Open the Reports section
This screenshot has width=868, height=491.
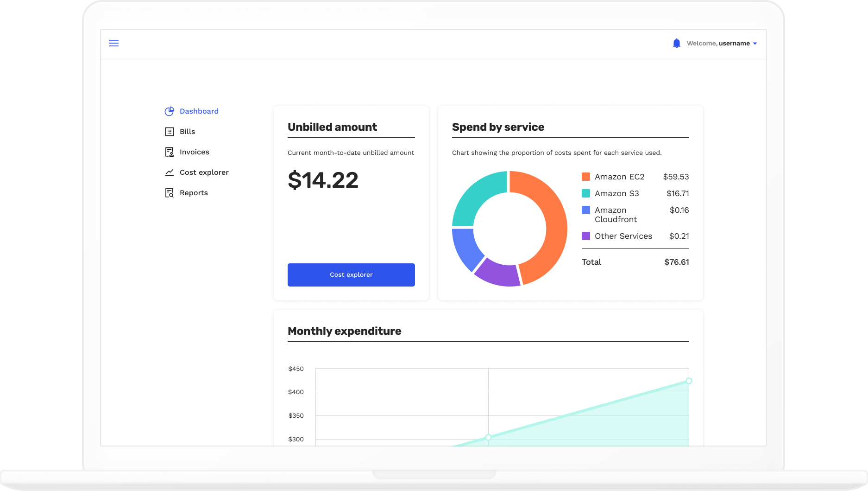point(194,193)
